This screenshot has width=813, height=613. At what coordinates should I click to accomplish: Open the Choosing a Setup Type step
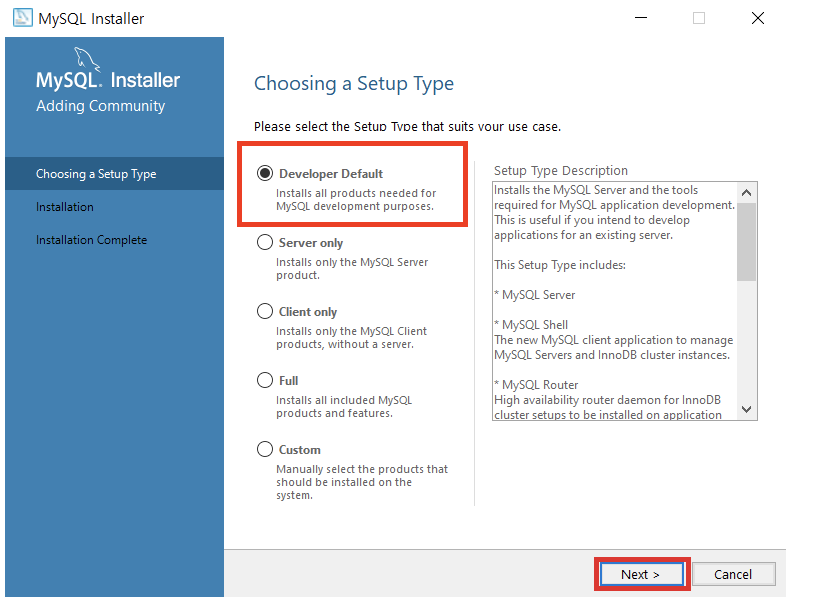[x=115, y=174]
